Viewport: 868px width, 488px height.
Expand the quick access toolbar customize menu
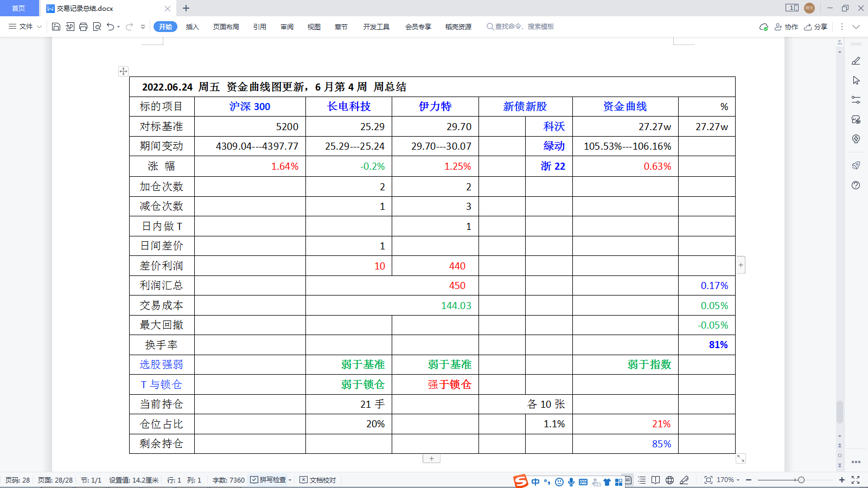coord(142,26)
